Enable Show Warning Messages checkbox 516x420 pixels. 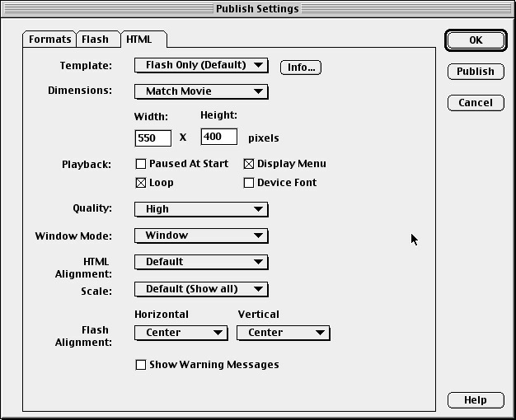click(x=141, y=365)
